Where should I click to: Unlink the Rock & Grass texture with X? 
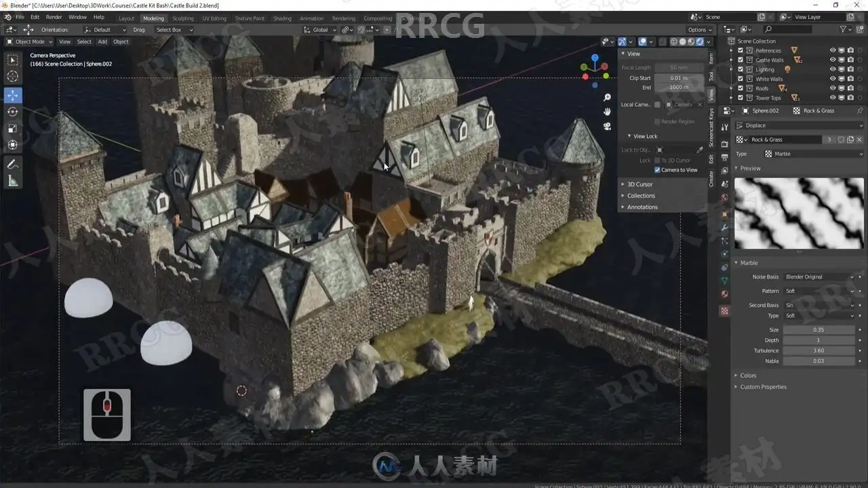859,140
